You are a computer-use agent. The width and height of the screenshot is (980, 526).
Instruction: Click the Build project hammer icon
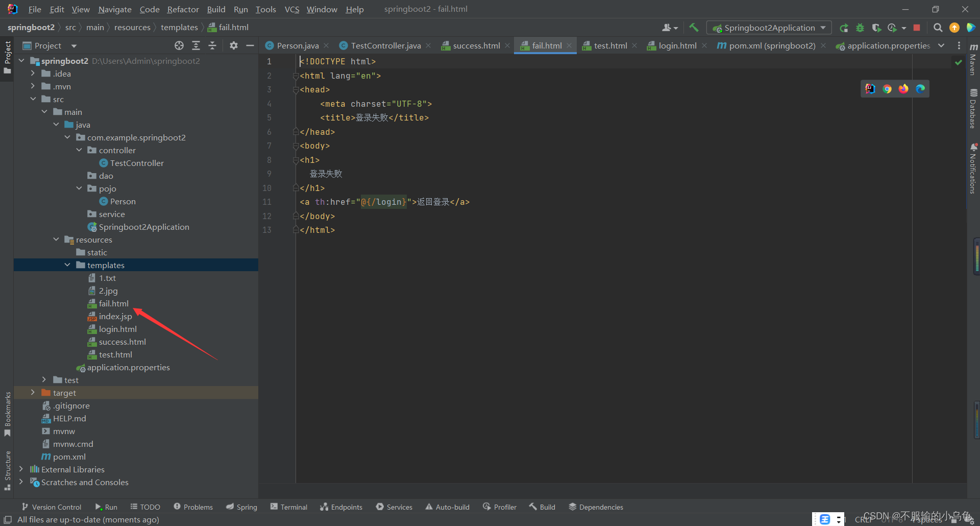point(694,28)
